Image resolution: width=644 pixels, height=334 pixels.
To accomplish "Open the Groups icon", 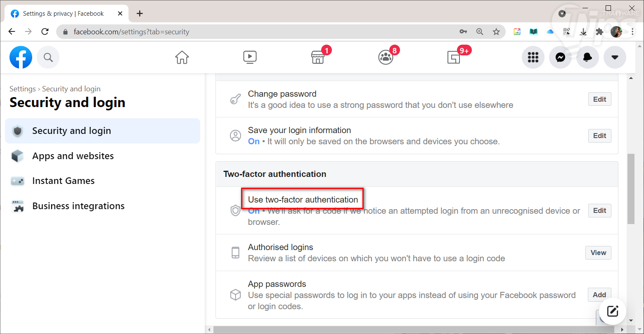I will (x=386, y=57).
